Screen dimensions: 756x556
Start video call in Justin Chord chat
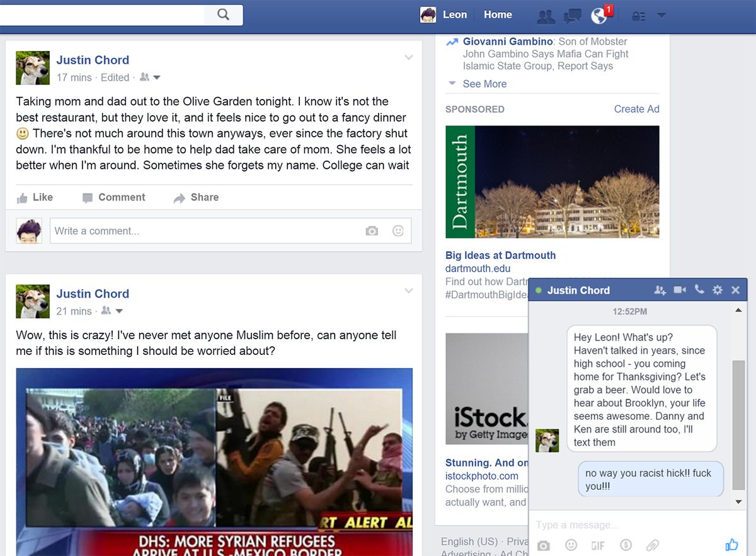pos(680,290)
